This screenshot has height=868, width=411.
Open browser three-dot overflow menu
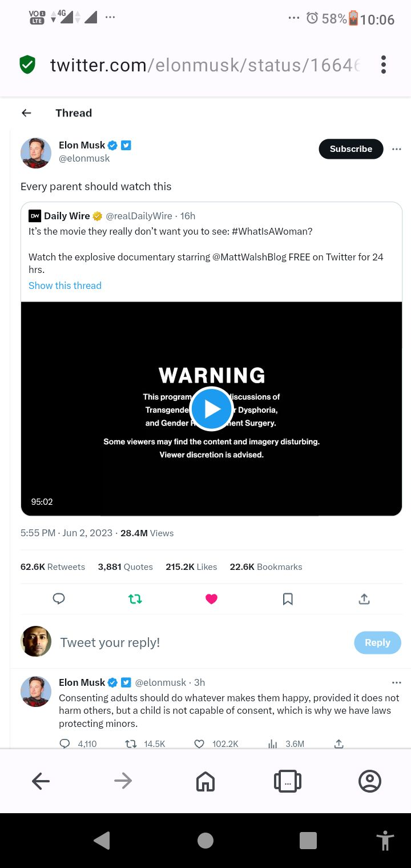pos(384,65)
